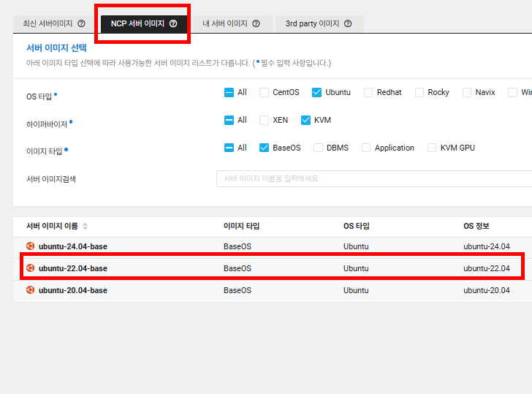532x394 pixels.
Task: Switch to 최신 서버이미지 tab
Action: (53, 23)
